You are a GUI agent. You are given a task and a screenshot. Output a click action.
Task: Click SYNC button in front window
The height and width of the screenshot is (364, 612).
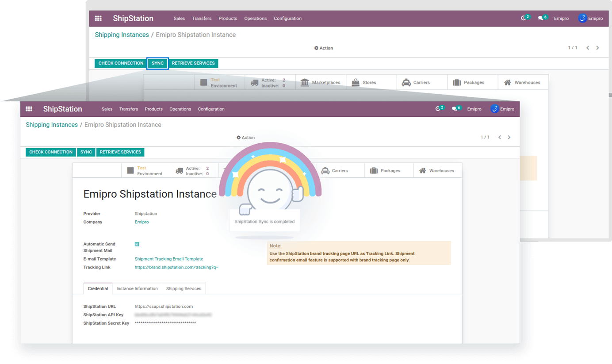pyautogui.click(x=86, y=152)
